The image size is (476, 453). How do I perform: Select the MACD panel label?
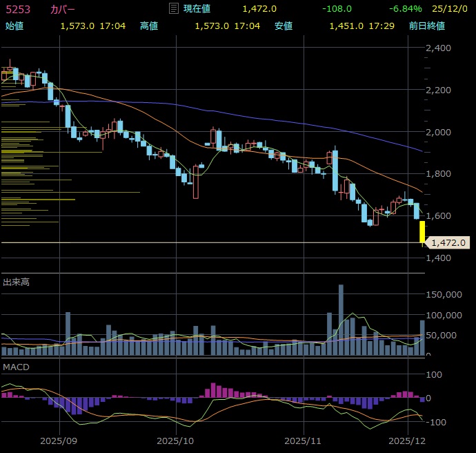[16, 367]
